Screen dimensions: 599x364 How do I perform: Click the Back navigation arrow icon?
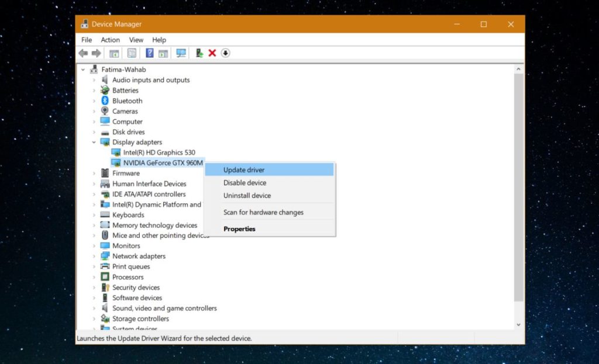(82, 53)
